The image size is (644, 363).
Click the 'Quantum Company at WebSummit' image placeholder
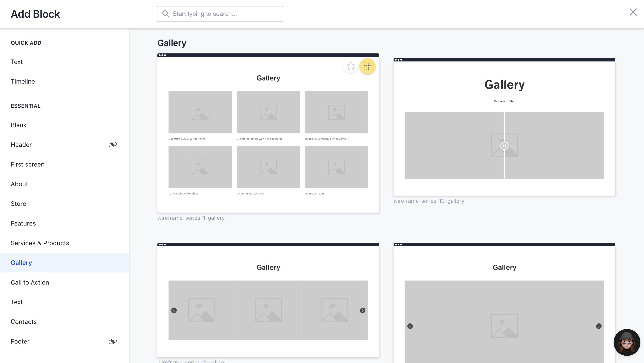[337, 112]
